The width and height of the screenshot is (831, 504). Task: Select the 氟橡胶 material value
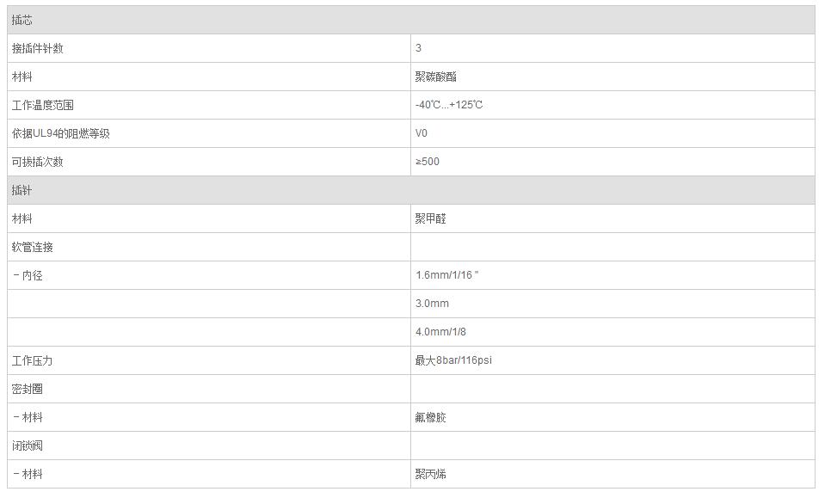coord(431,417)
